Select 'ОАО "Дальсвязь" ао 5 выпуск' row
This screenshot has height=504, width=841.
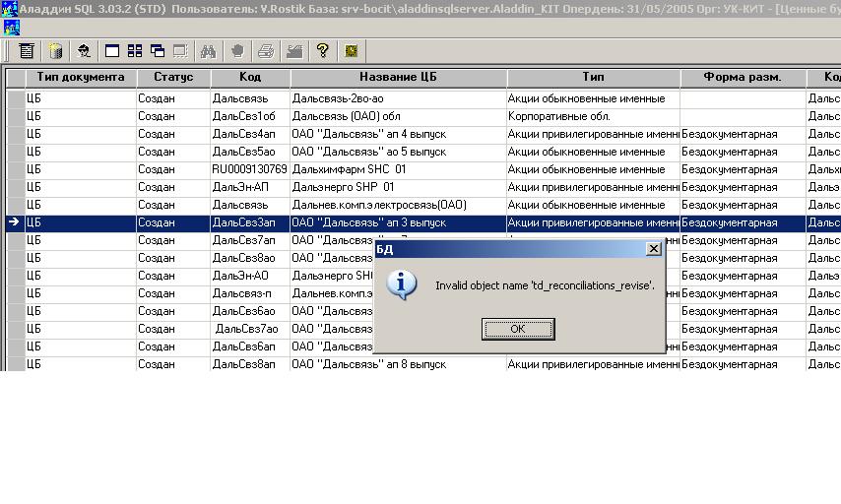[398, 152]
